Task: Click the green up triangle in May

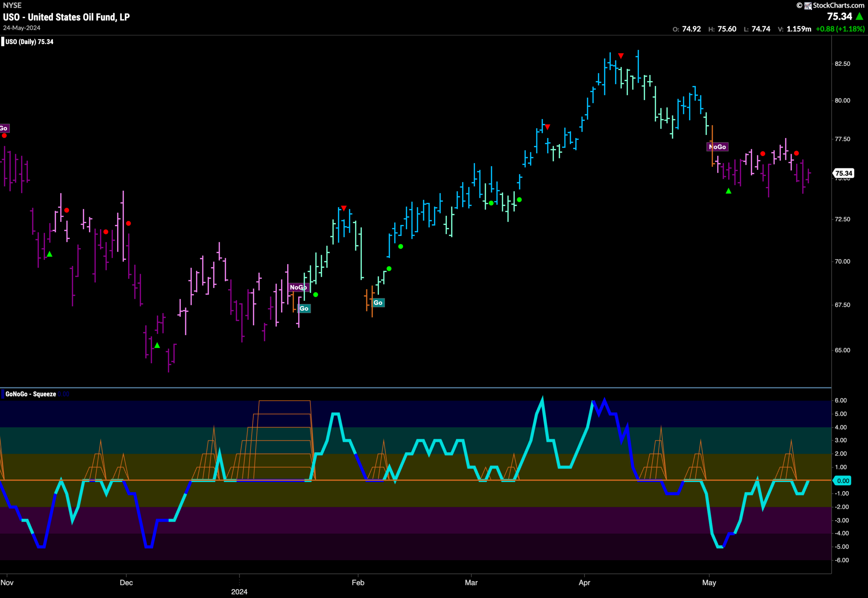Action: pyautogui.click(x=728, y=191)
